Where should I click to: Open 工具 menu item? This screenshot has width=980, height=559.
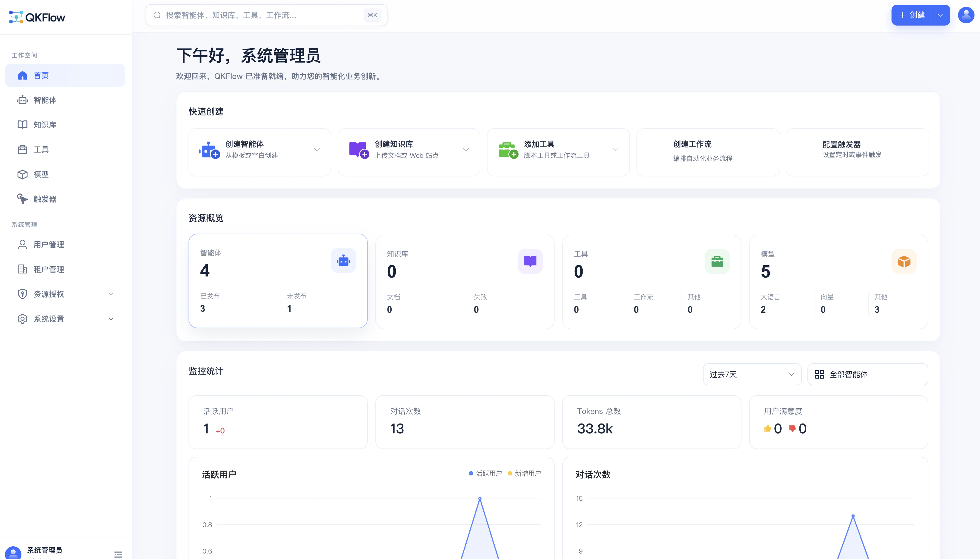click(x=65, y=149)
